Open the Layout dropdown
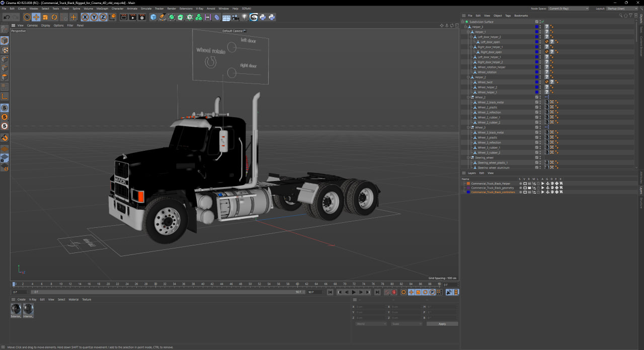 (623, 9)
